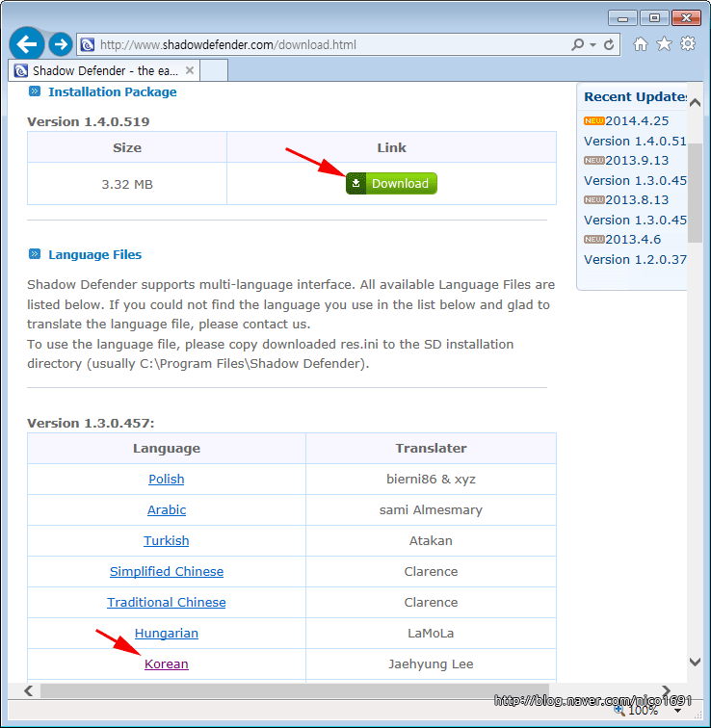Viewport: 711px width, 728px height.
Task: Click the vertical scrollbar thumb
Action: [x=695, y=193]
